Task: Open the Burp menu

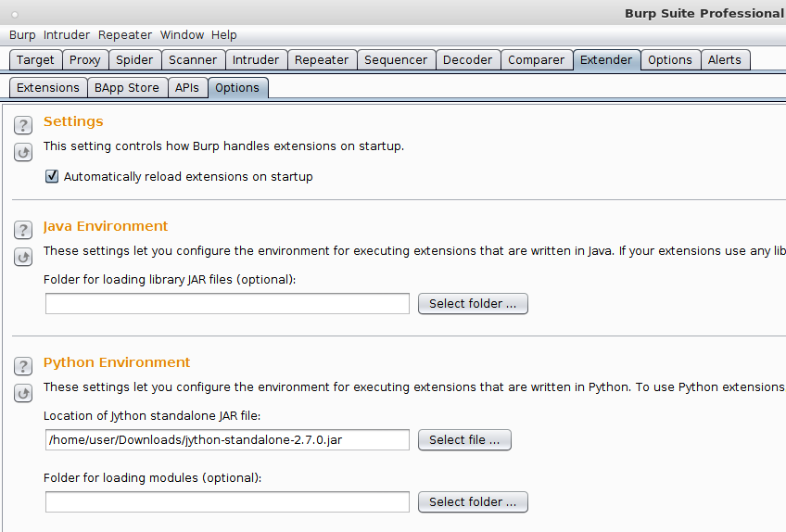Action: 22,35
